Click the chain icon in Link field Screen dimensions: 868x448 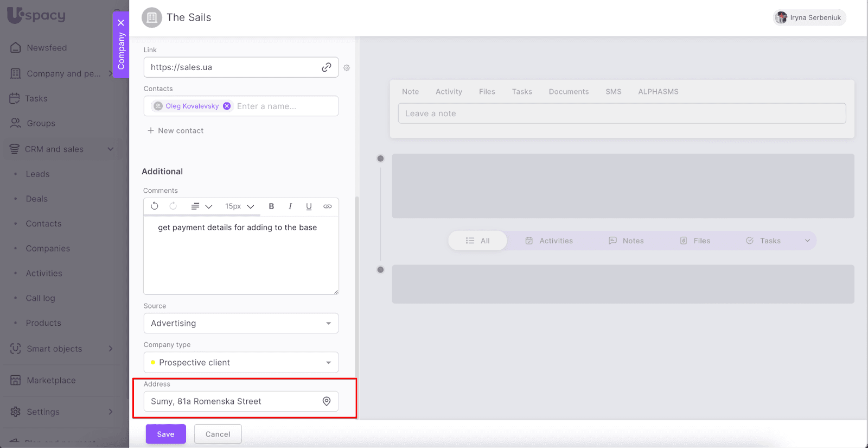pyautogui.click(x=327, y=67)
